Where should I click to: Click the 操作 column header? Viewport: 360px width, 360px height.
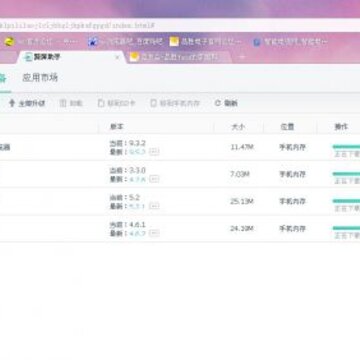pyautogui.click(x=341, y=127)
